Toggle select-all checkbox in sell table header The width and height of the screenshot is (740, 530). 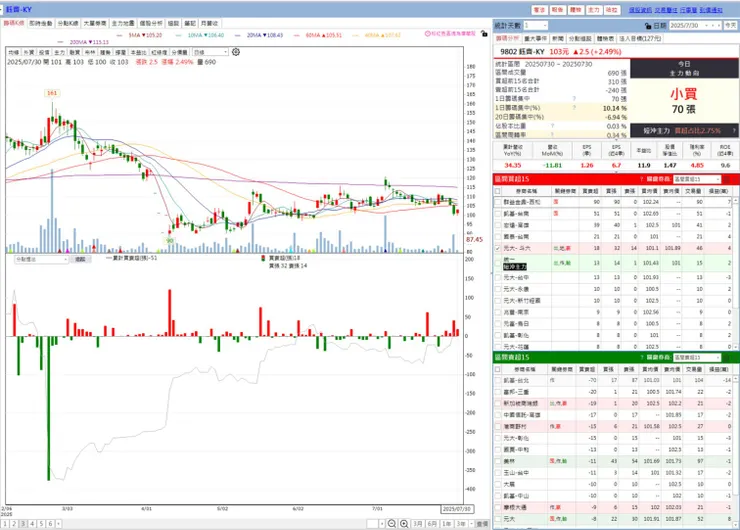[x=498, y=369]
